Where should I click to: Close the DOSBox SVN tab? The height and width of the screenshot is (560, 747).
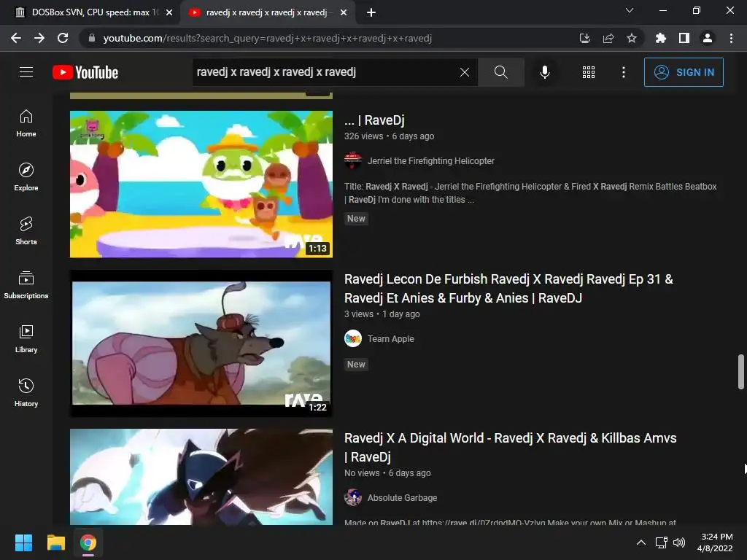click(x=169, y=12)
